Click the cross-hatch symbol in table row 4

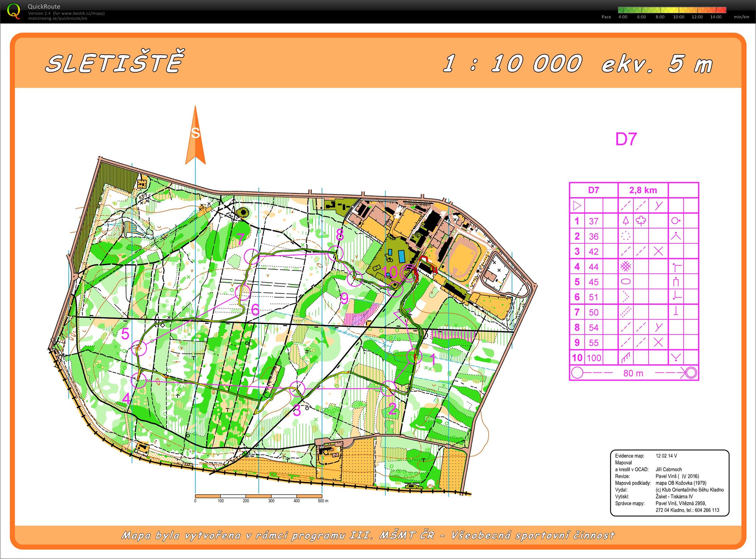pyautogui.click(x=626, y=266)
